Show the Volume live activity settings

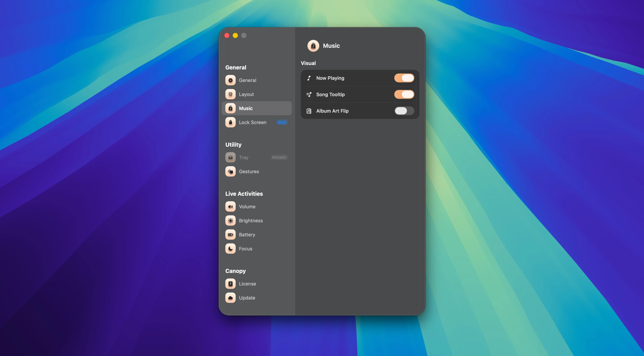pyautogui.click(x=257, y=206)
